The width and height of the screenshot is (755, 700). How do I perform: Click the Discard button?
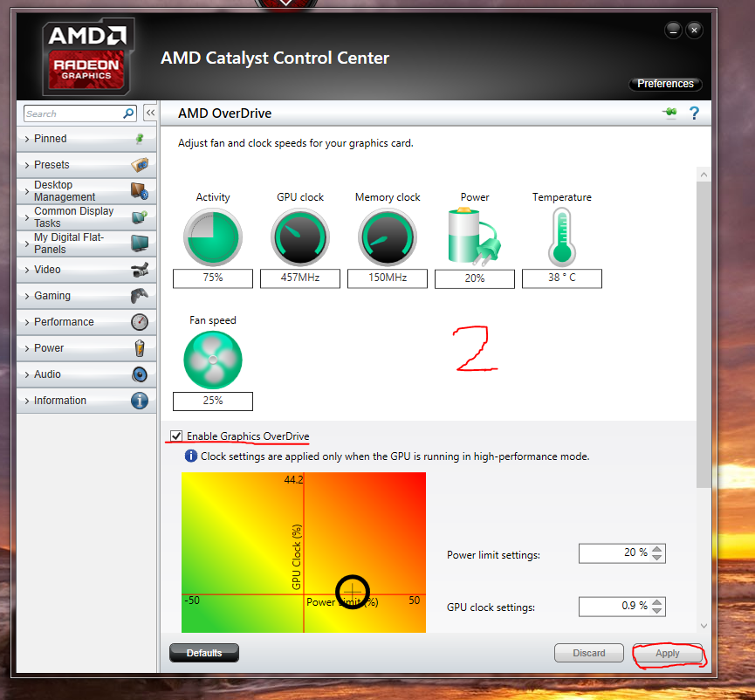(589, 653)
